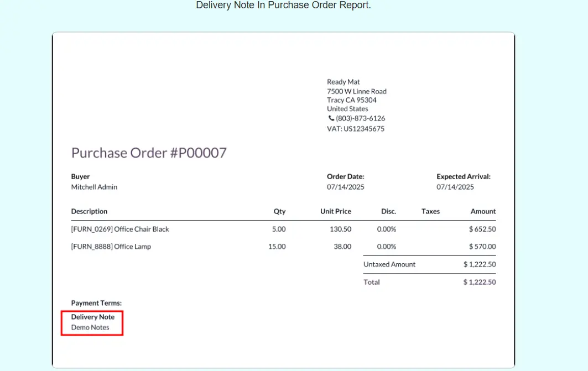The image size is (588, 371).
Task: Click the Description column header
Action: [89, 211]
